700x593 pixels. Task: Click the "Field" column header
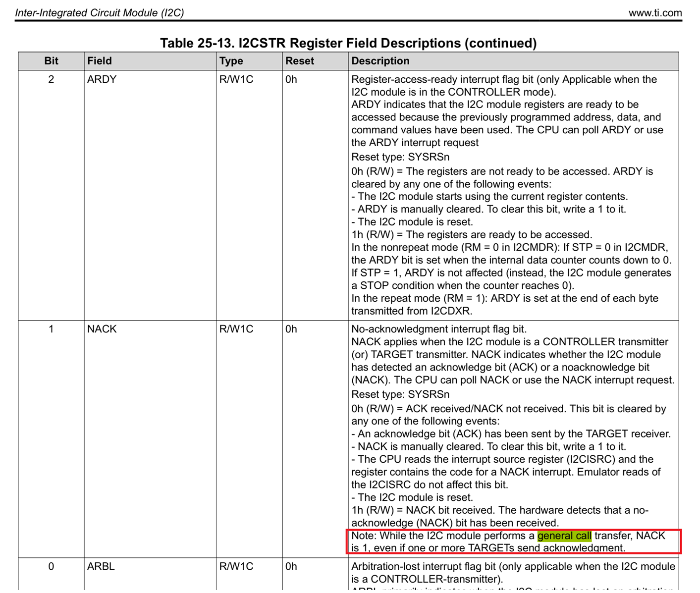pos(100,61)
